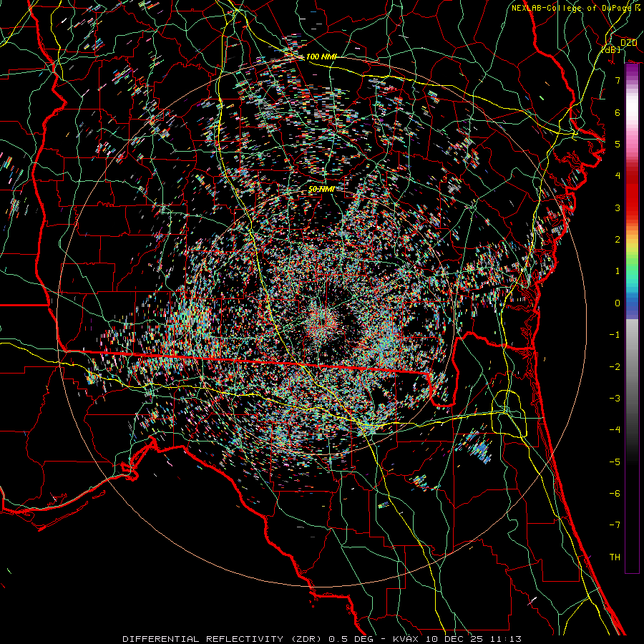Click the -6 value on the scale
Viewport: 644px width, 644px height.
[x=615, y=494]
